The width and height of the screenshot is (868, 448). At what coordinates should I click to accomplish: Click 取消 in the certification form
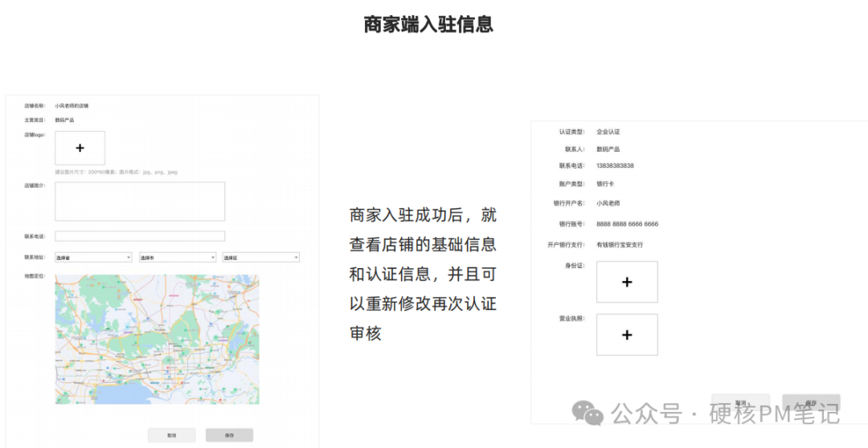click(741, 402)
